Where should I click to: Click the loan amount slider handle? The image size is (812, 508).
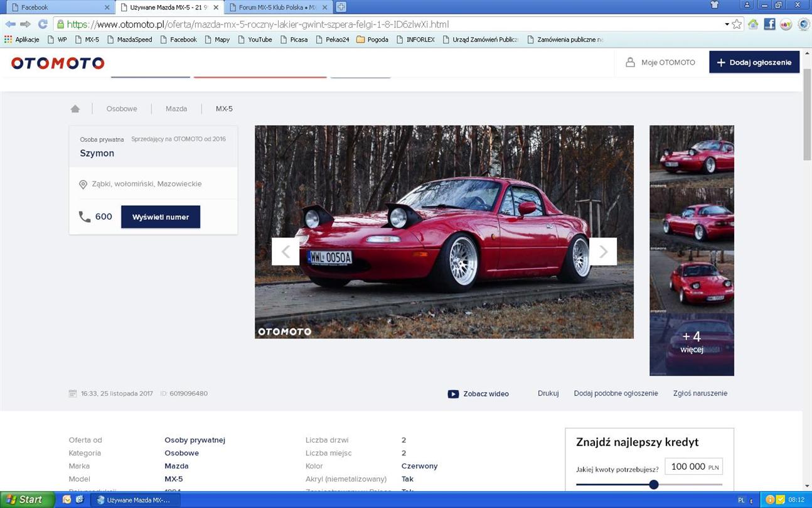pos(653,484)
